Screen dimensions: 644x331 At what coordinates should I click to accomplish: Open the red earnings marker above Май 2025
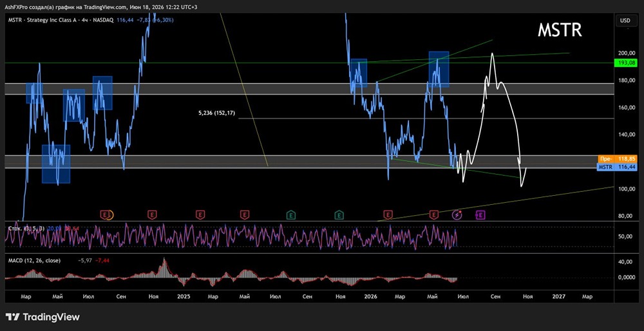245,214
